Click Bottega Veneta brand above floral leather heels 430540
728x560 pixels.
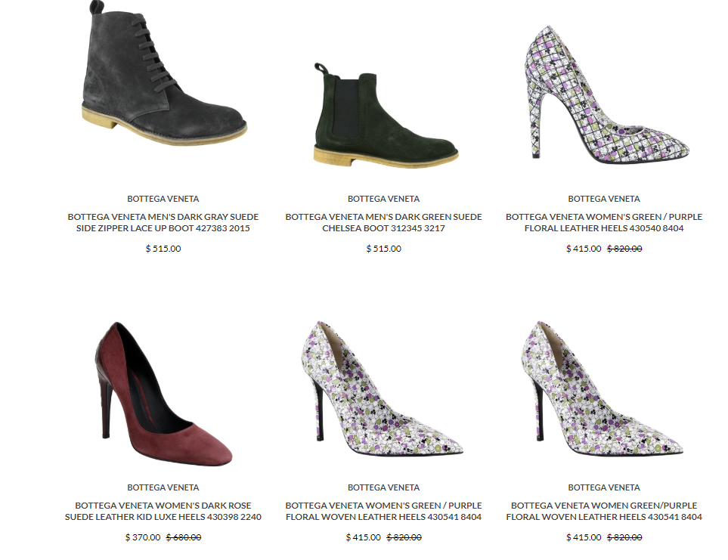pyautogui.click(x=604, y=199)
